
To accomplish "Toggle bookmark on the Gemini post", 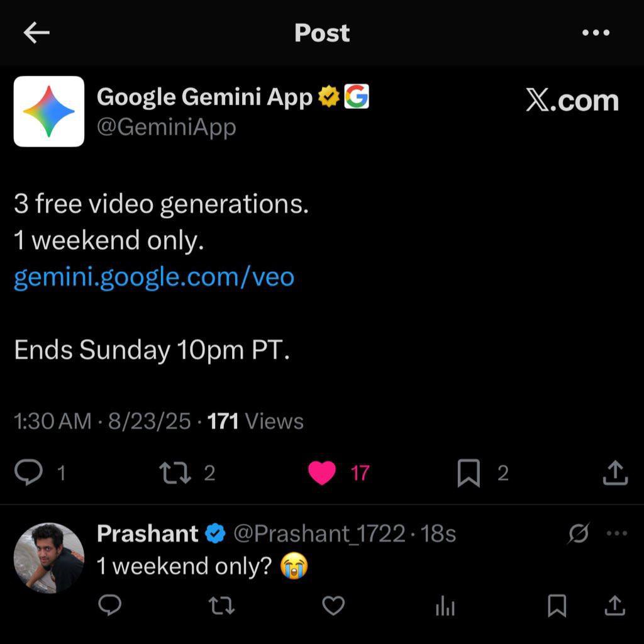I will pos(469,473).
